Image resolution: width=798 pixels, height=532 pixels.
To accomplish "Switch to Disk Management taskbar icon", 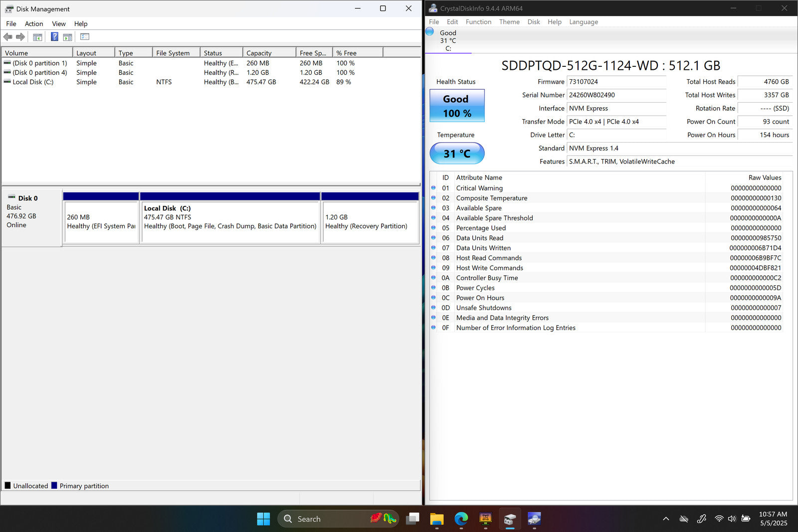I will pyautogui.click(x=510, y=519).
